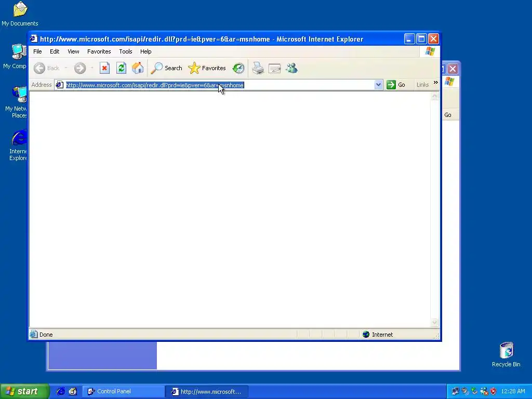Expand the Links toolbar chevron
The height and width of the screenshot is (399, 532).
(436, 83)
